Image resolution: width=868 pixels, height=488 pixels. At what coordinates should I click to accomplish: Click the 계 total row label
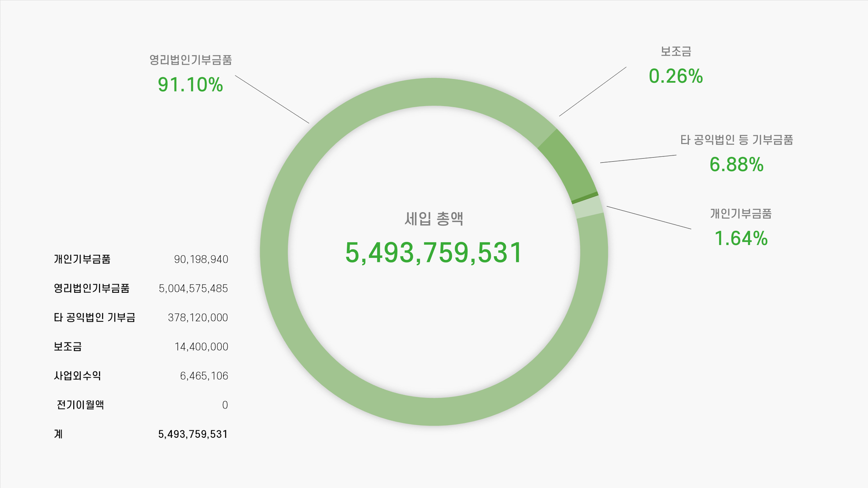58,434
